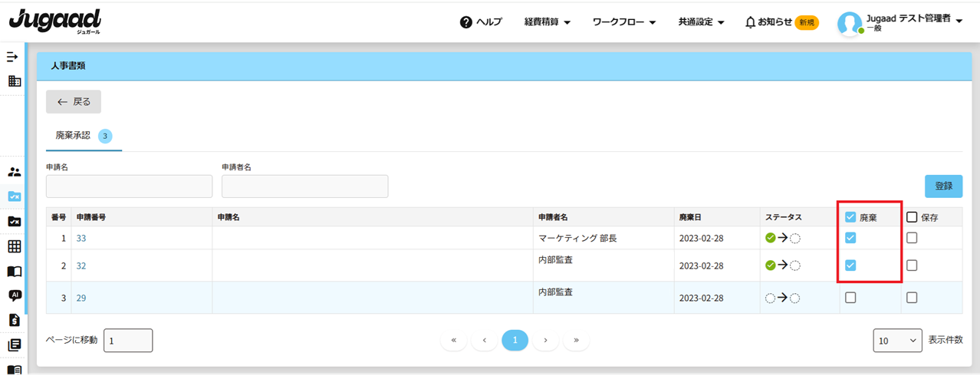Image resolution: width=980 pixels, height=376 pixels.
Task: Uncheck the 廃棄 checkbox for row 33
Action: (x=850, y=238)
